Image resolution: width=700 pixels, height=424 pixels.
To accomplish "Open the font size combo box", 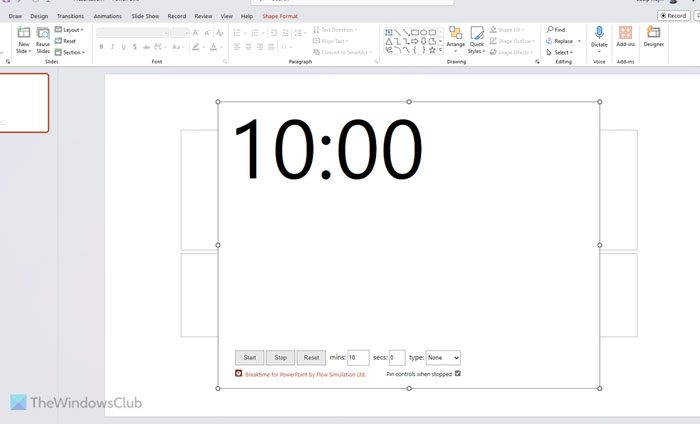I will tap(180, 33).
